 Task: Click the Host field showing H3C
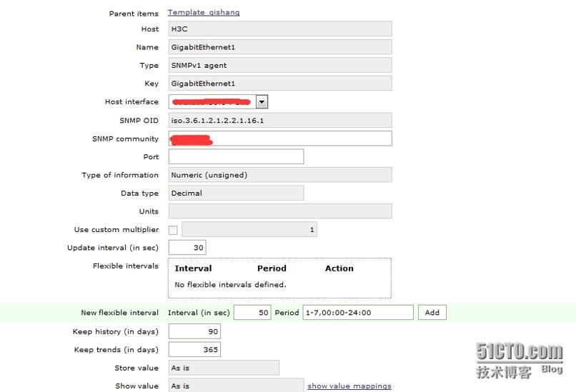[x=280, y=29]
